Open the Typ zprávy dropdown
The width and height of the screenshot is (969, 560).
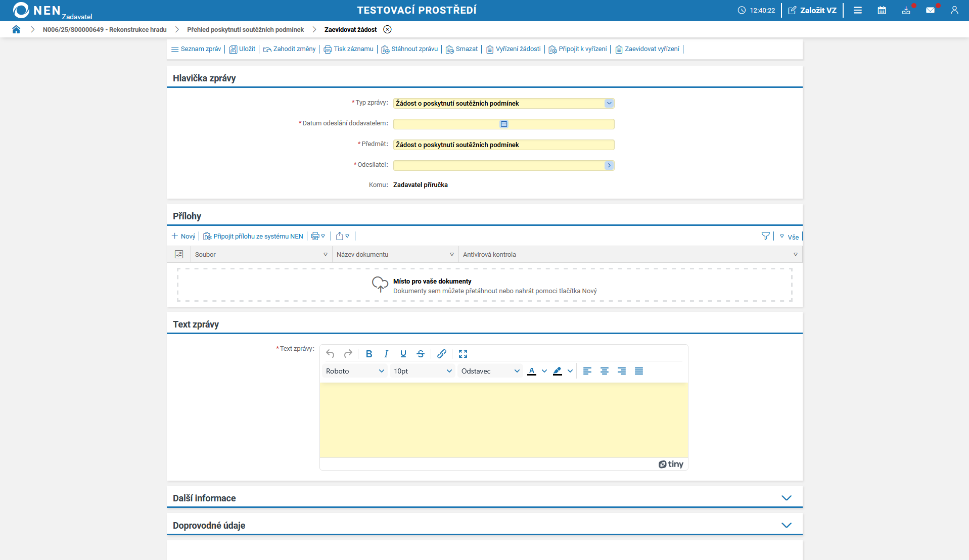pyautogui.click(x=609, y=103)
